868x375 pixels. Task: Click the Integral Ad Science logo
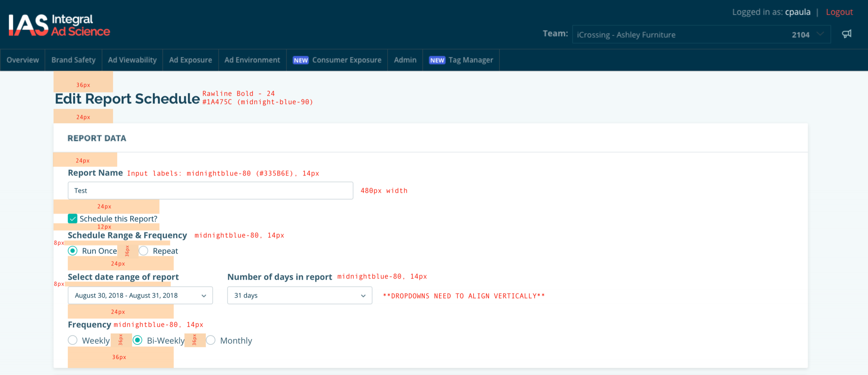click(x=59, y=25)
